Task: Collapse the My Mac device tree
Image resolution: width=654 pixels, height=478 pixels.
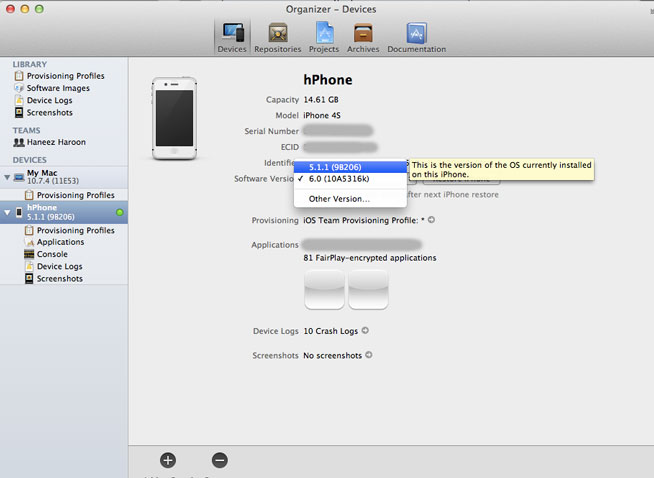Action: 7,177
